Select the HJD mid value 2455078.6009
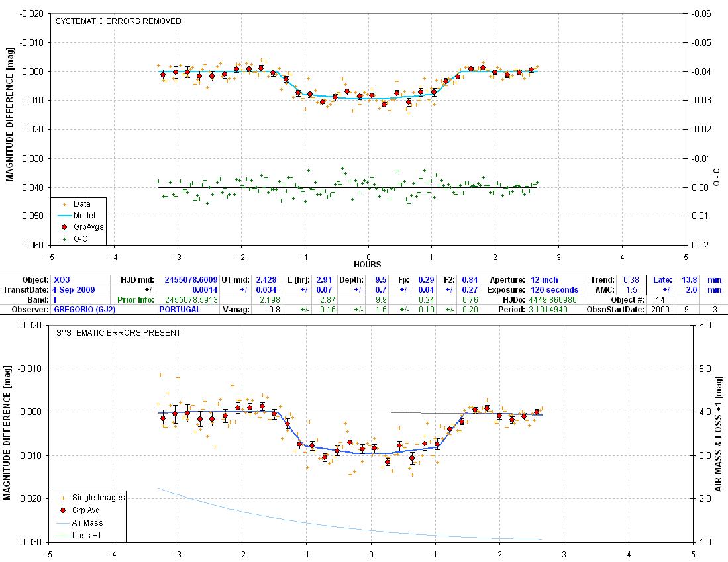The width and height of the screenshot is (728, 562). [191, 280]
